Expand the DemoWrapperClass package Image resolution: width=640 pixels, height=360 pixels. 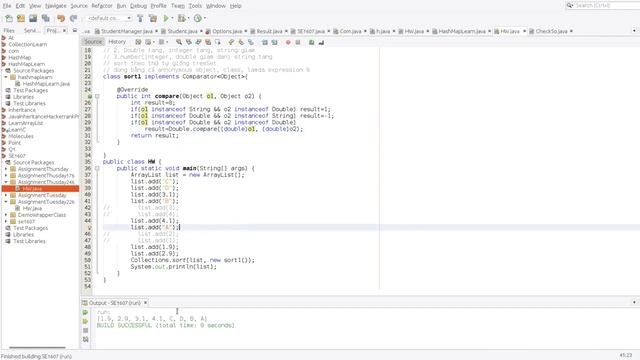[x=6, y=215]
